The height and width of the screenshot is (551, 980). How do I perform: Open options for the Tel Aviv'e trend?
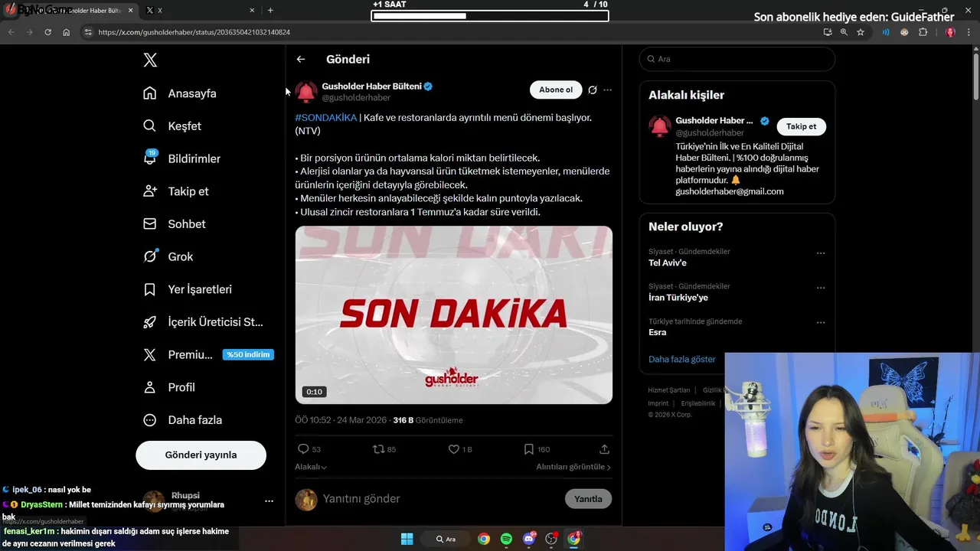821,253
